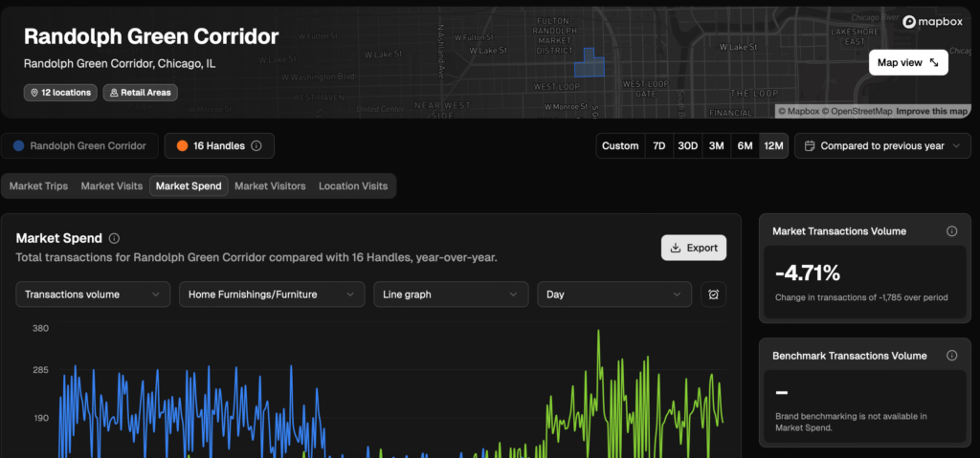Click the info icon on Benchmark Transactions Volume
This screenshot has height=458, width=980.
click(952, 356)
